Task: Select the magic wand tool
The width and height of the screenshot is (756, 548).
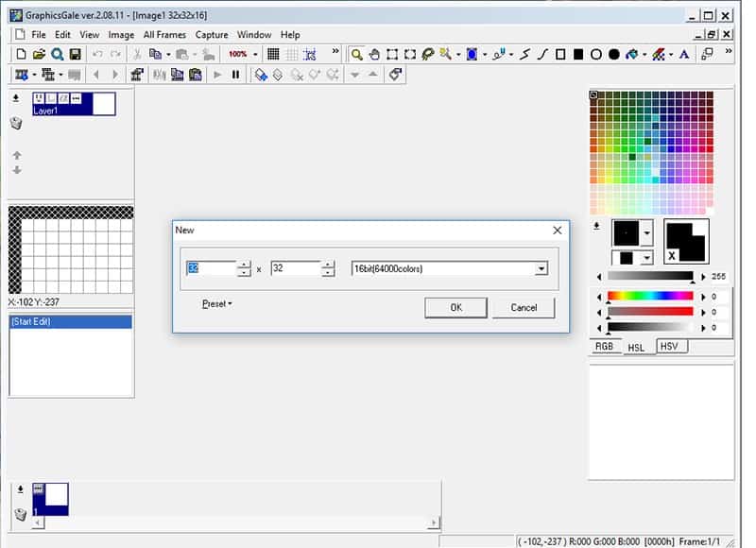Action: (x=445, y=55)
